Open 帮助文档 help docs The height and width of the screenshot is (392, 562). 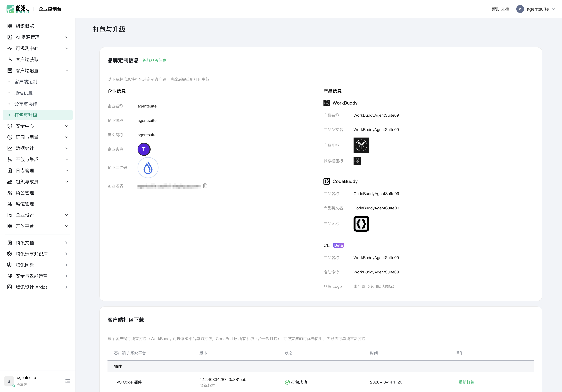501,9
